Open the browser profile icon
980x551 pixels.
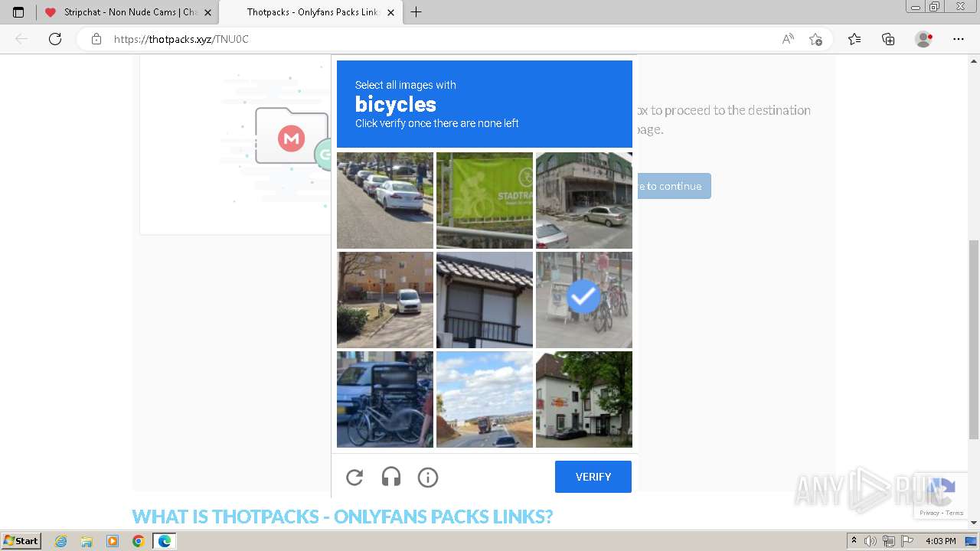[924, 39]
